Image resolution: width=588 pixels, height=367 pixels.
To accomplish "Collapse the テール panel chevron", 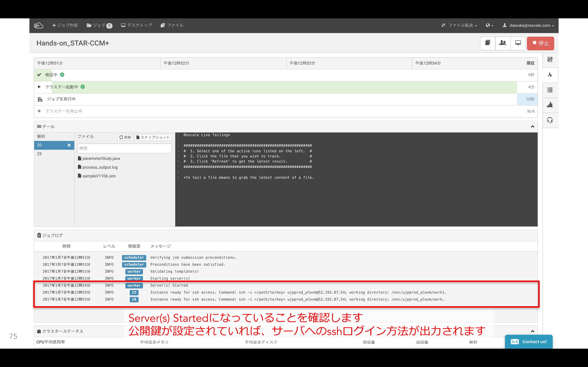I will (x=532, y=126).
